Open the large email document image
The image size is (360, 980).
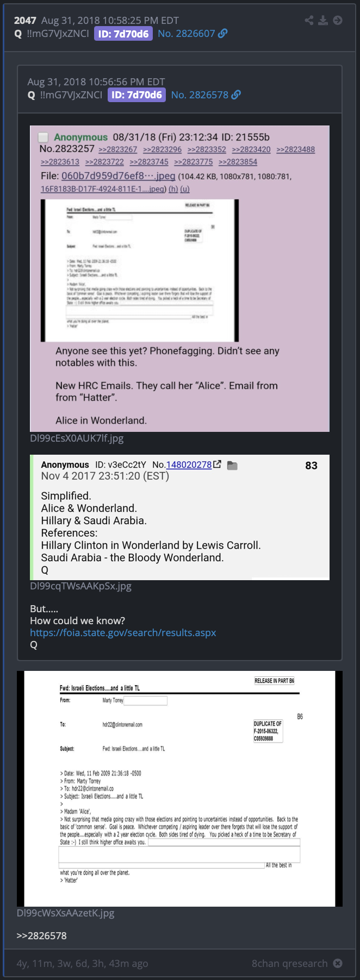[x=179, y=789]
